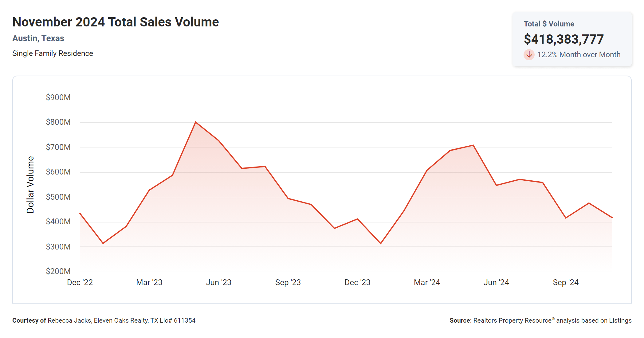Click the $200M y-axis label

pos(58,271)
